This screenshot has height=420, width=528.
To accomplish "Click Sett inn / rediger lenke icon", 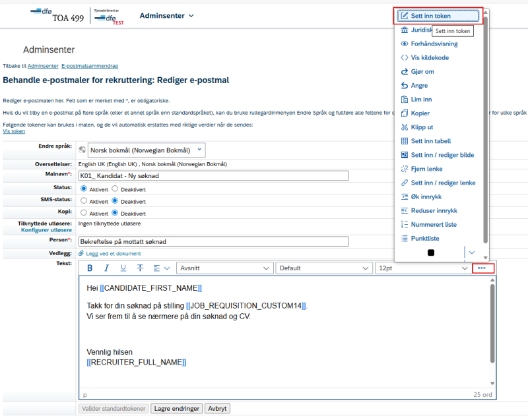I will tap(405, 183).
